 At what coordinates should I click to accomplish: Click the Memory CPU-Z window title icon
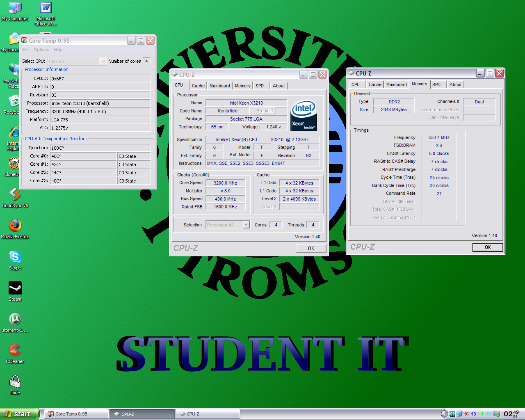point(351,73)
